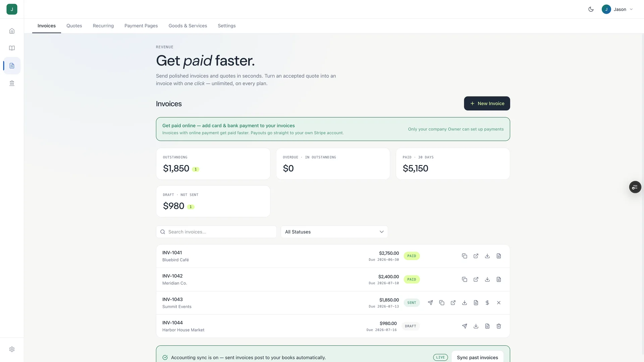Switch to the Recurring tab

click(x=103, y=26)
